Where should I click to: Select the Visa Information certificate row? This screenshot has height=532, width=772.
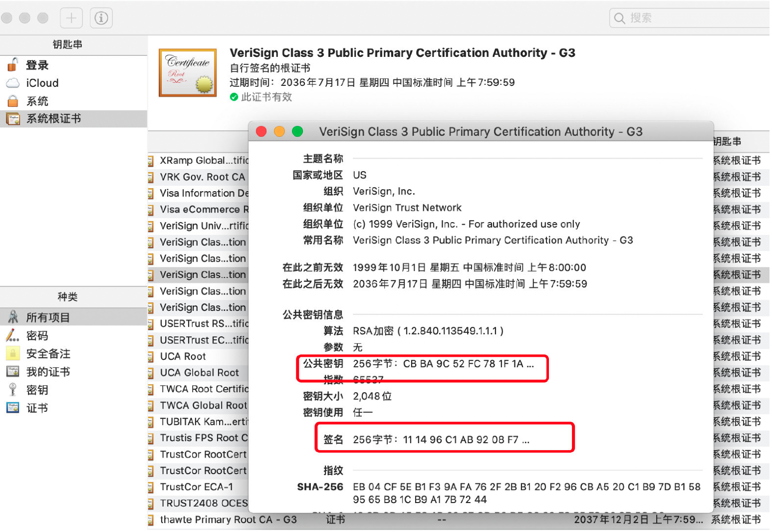point(198,193)
